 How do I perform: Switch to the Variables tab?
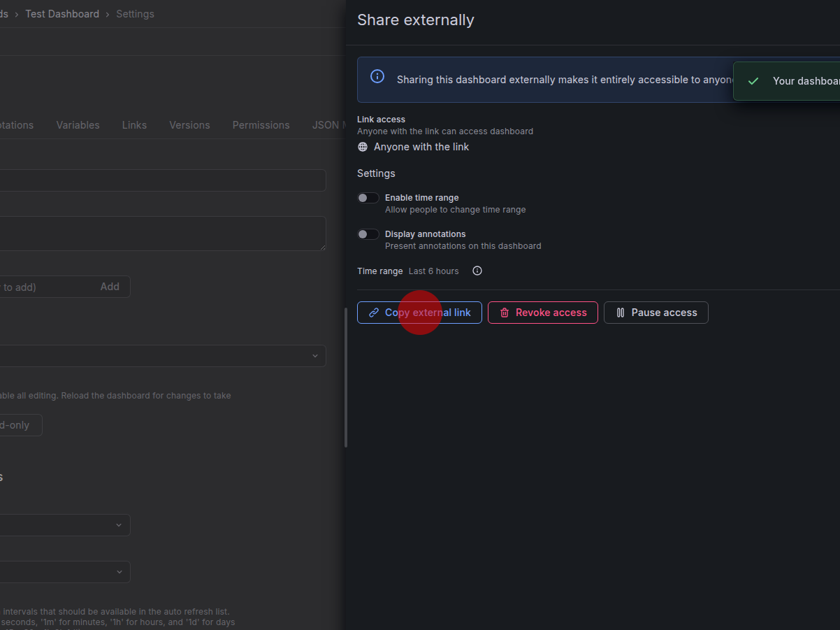(78, 125)
